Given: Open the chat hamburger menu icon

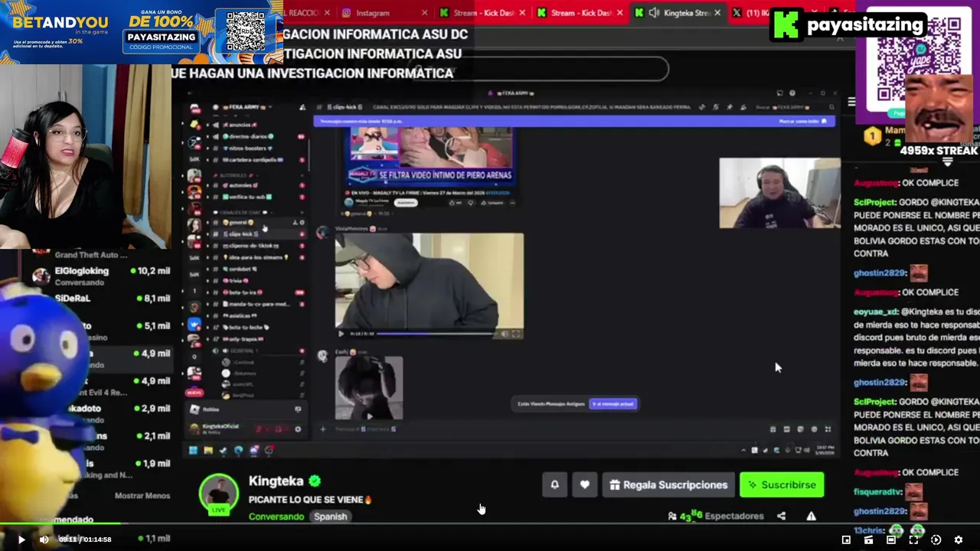Looking at the screenshot, I should (x=851, y=102).
